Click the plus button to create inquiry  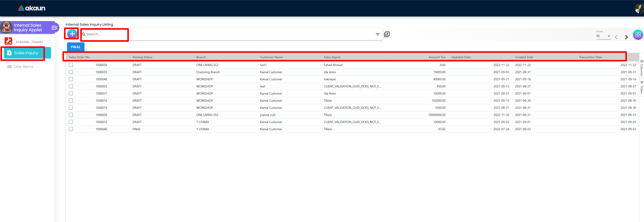(72, 34)
